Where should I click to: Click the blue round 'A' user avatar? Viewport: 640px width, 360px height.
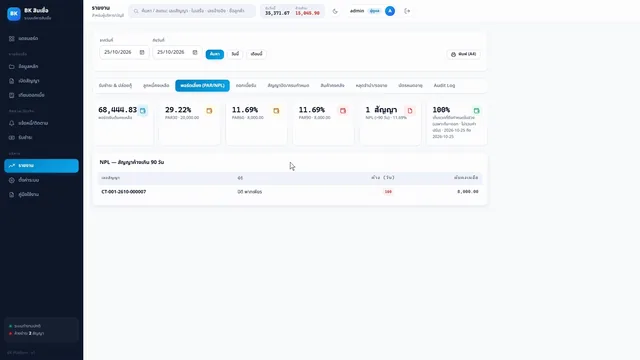pyautogui.click(x=390, y=11)
